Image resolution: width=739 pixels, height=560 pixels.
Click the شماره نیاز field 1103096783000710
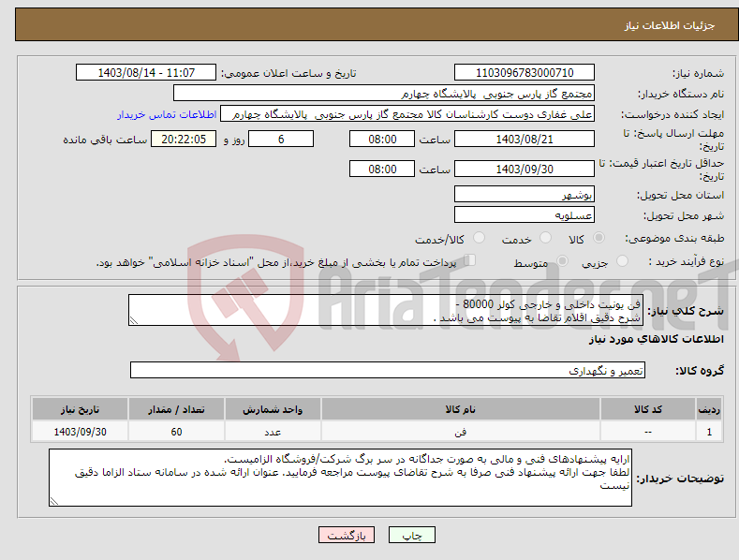(525, 73)
